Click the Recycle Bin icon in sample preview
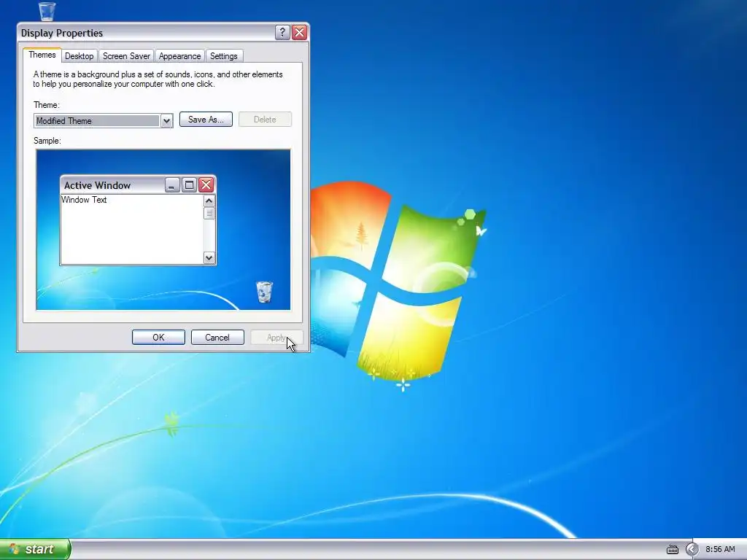This screenshot has height=560, width=747. point(264,292)
